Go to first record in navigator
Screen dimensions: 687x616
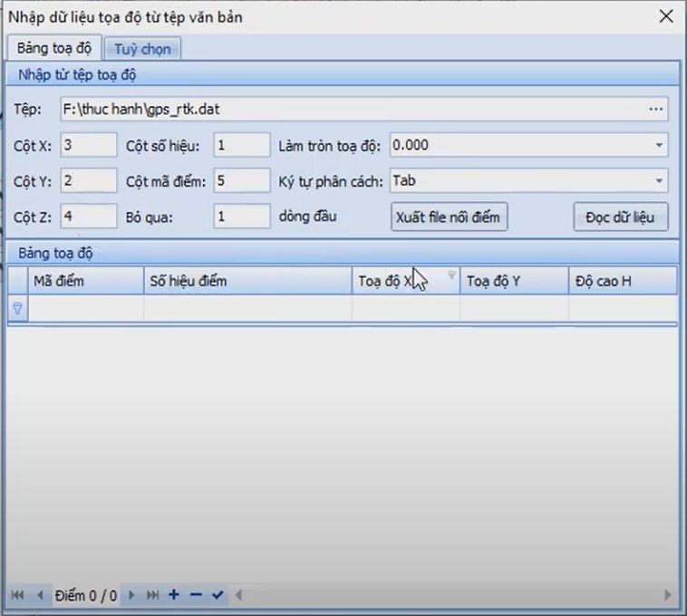click(x=17, y=595)
